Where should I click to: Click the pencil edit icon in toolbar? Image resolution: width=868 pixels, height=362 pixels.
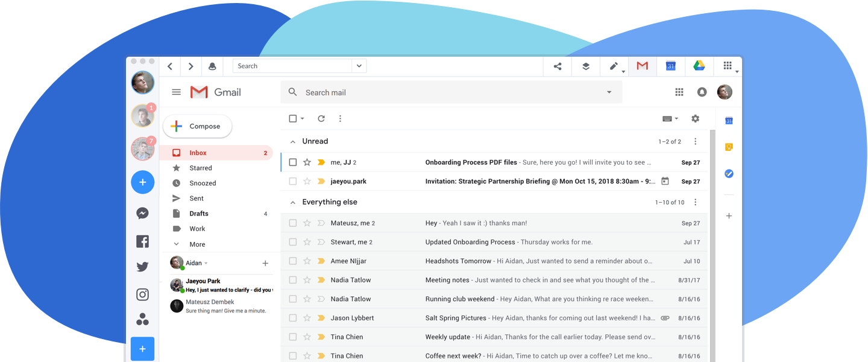coord(614,66)
